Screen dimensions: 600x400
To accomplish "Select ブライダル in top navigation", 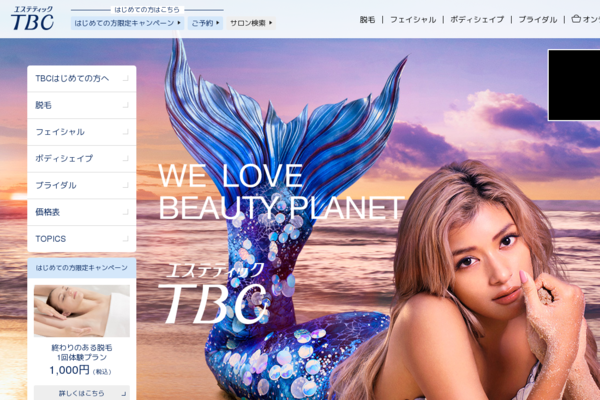I will (x=538, y=20).
